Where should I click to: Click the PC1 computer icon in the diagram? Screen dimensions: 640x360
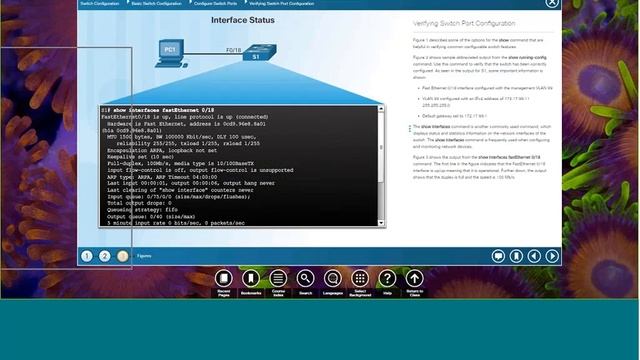point(171,53)
